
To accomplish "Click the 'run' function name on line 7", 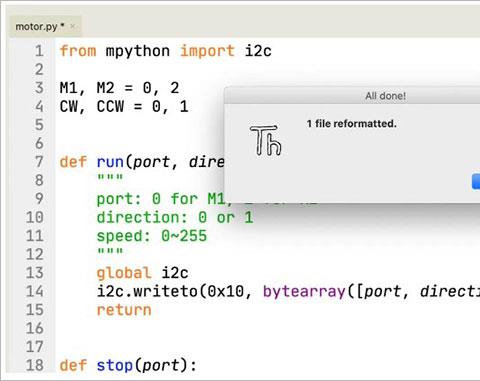I will point(110,162).
